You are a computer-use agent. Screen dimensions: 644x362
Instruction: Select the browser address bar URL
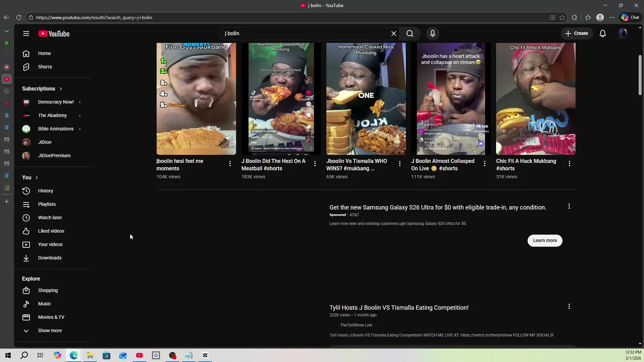coord(94,18)
